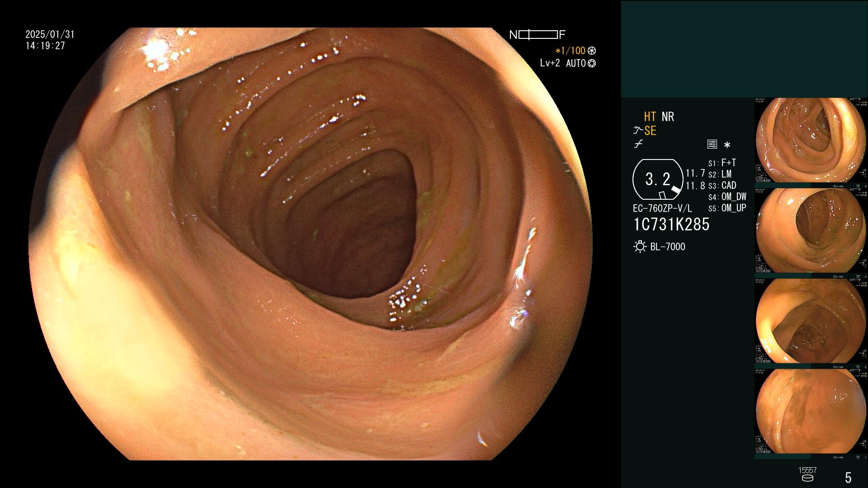
Task: Click the 1C731K285 serial number
Action: coord(671,224)
